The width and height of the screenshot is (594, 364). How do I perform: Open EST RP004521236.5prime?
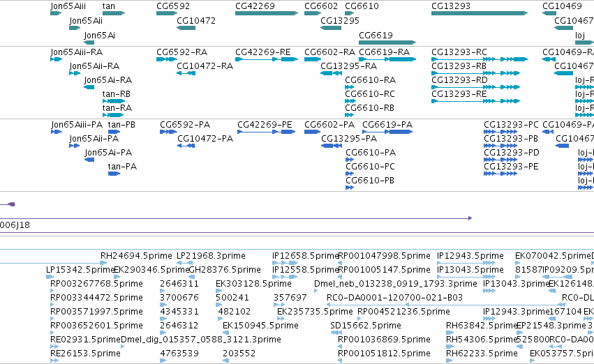click(404, 312)
